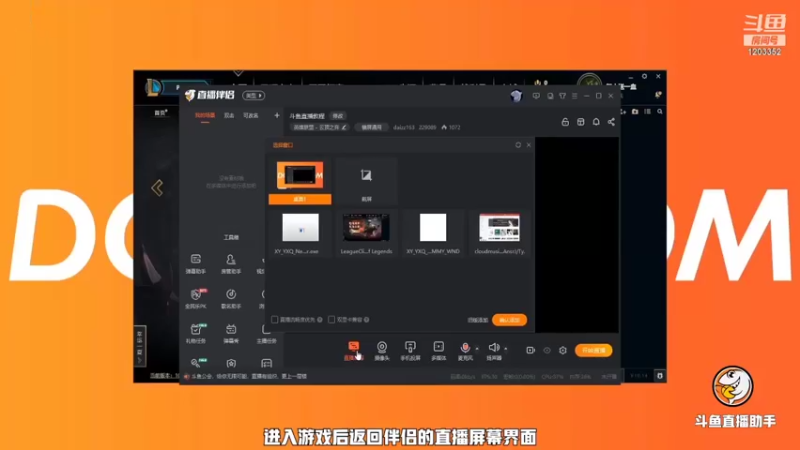Image resolution: width=800 pixels, height=450 pixels.
Task: Click the title bar icon right of message icon
Action: 550,96
